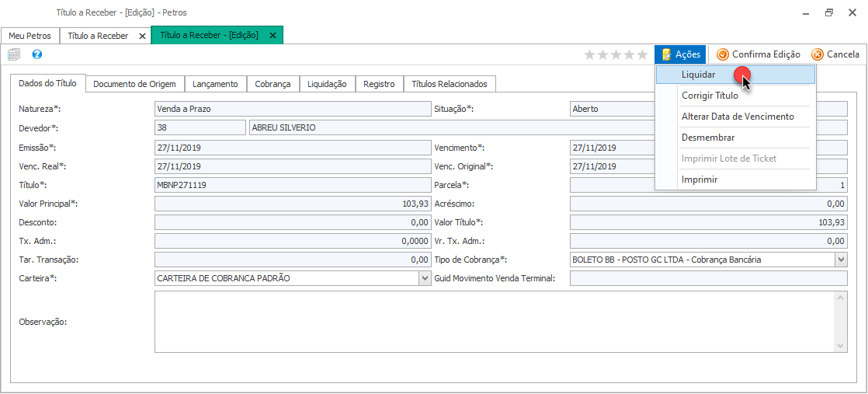
Task: Click the Acréscimo field
Action: pyautogui.click(x=709, y=204)
